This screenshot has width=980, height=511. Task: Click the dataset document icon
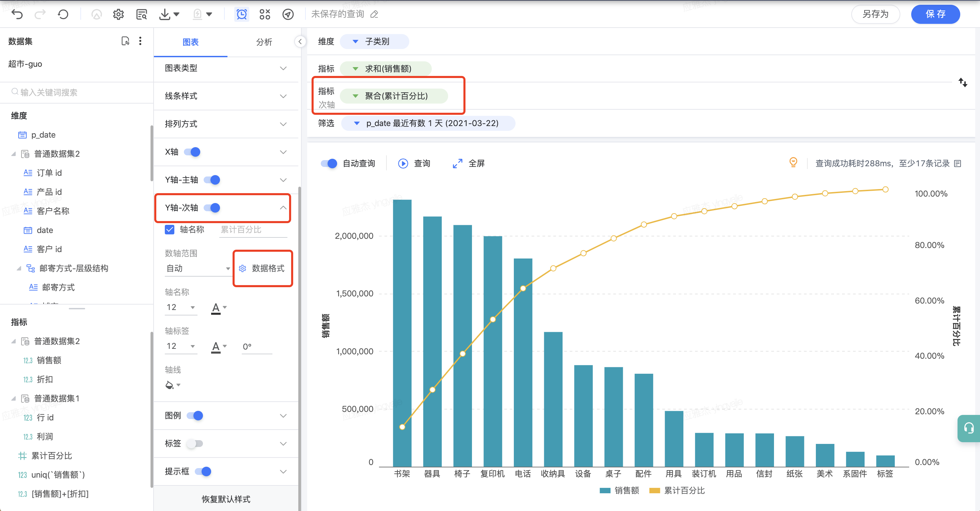[125, 41]
